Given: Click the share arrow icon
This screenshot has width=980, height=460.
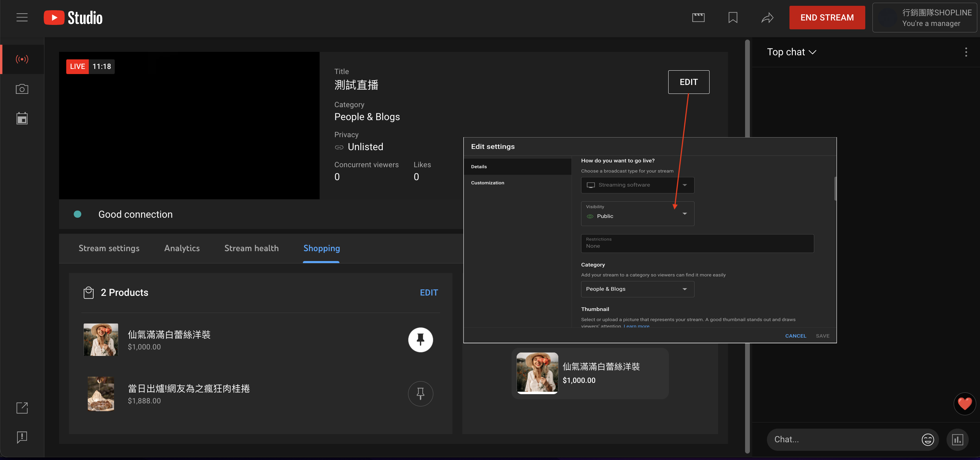Looking at the screenshot, I should coord(767,17).
